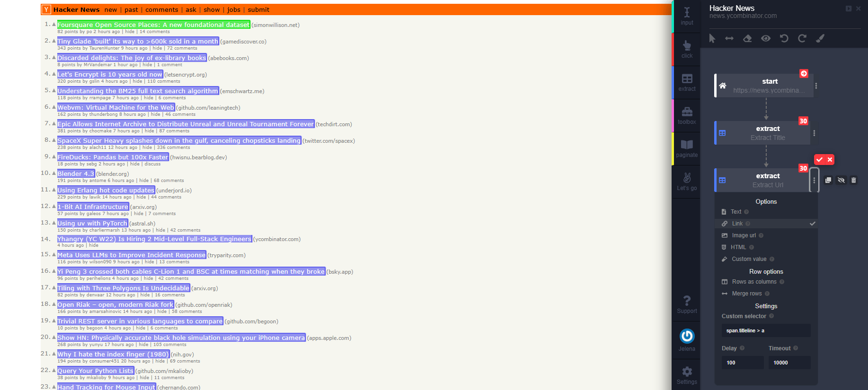
Task: Delete the Extract Url node with trash icon
Action: tap(854, 180)
